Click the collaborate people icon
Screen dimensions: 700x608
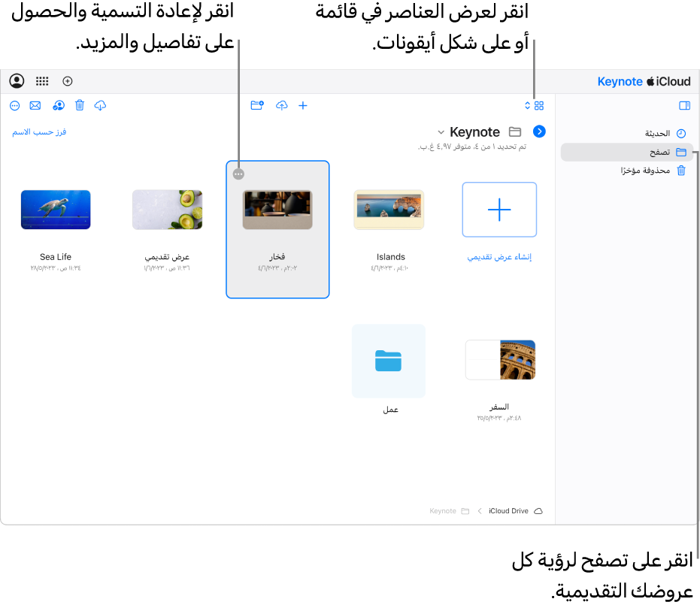pyautogui.click(x=59, y=106)
